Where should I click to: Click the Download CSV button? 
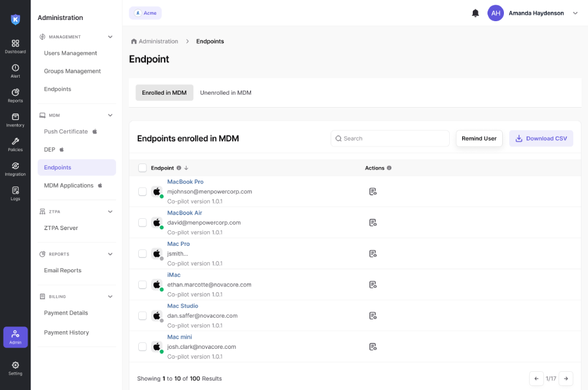[x=541, y=139]
